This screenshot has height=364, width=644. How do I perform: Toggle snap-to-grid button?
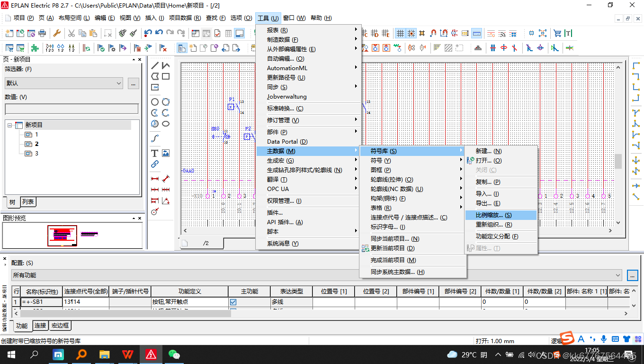pos(411,33)
